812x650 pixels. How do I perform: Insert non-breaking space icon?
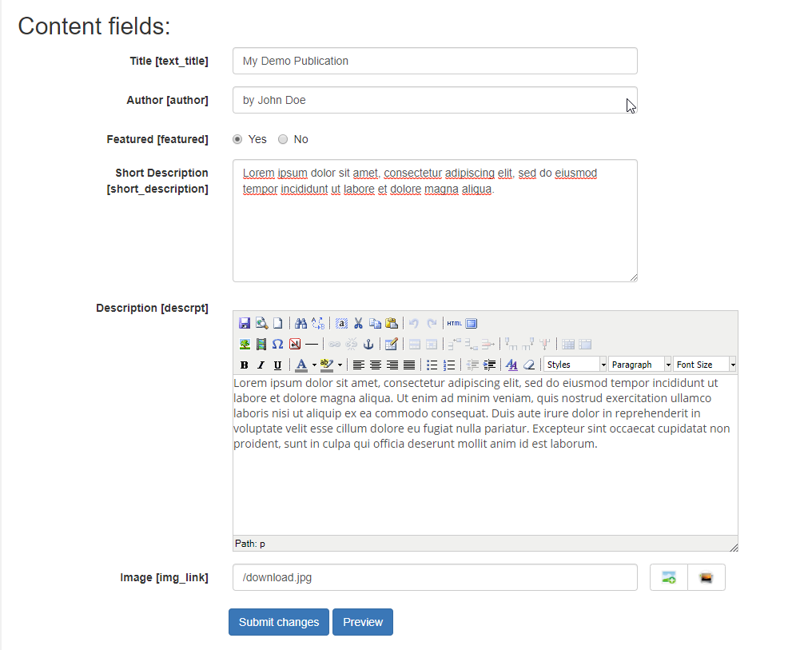tap(295, 344)
